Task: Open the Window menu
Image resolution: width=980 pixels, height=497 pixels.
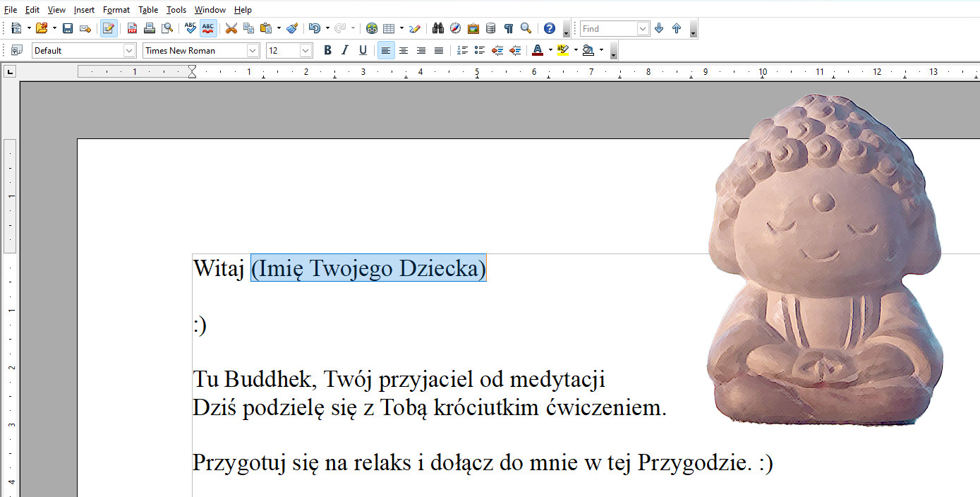Action: click(x=210, y=10)
